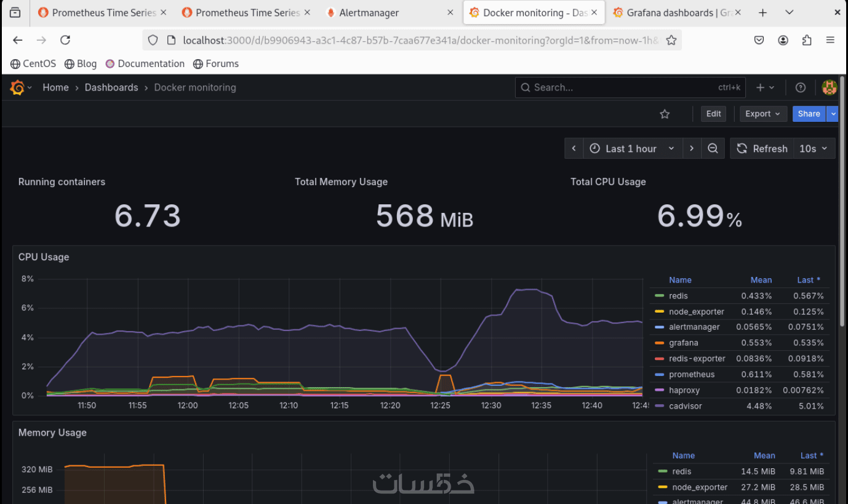This screenshot has height=504, width=848.
Task: Click the Memory Usage panel title
Action: pyautogui.click(x=52, y=433)
